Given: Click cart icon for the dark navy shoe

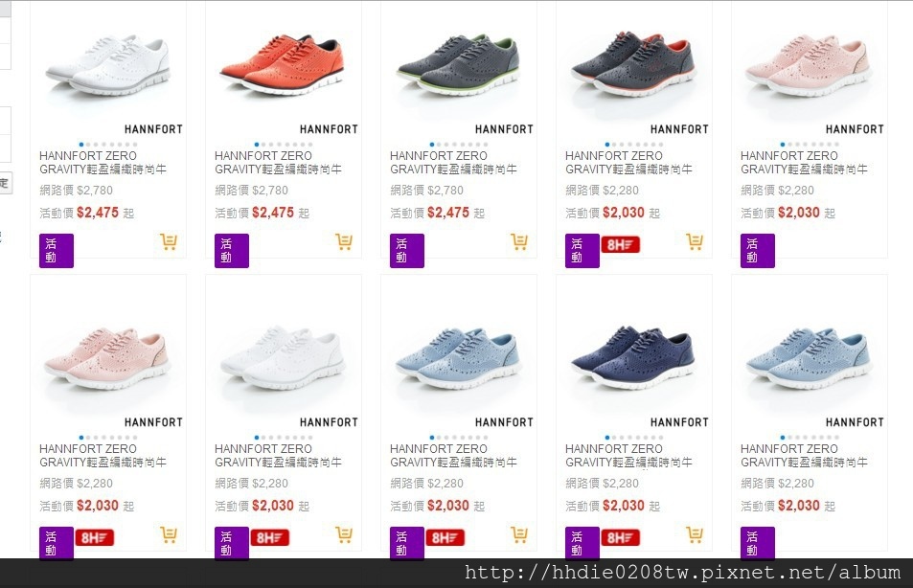Looking at the screenshot, I should (694, 534).
